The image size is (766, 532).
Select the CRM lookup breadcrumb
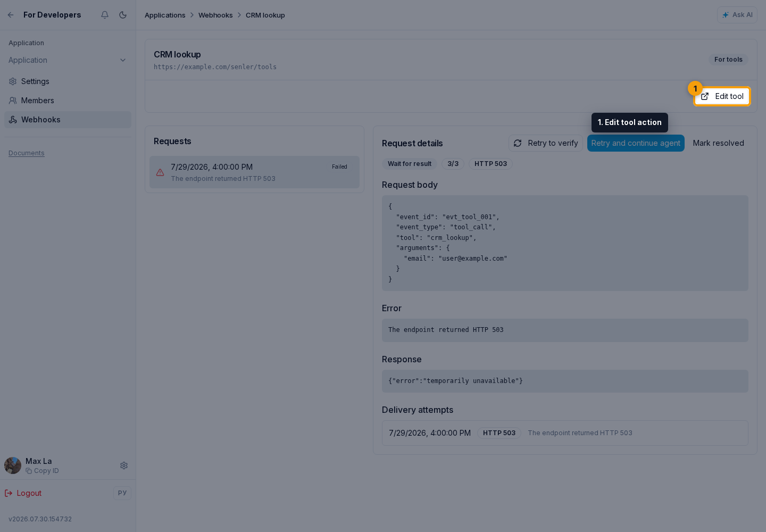[265, 15]
